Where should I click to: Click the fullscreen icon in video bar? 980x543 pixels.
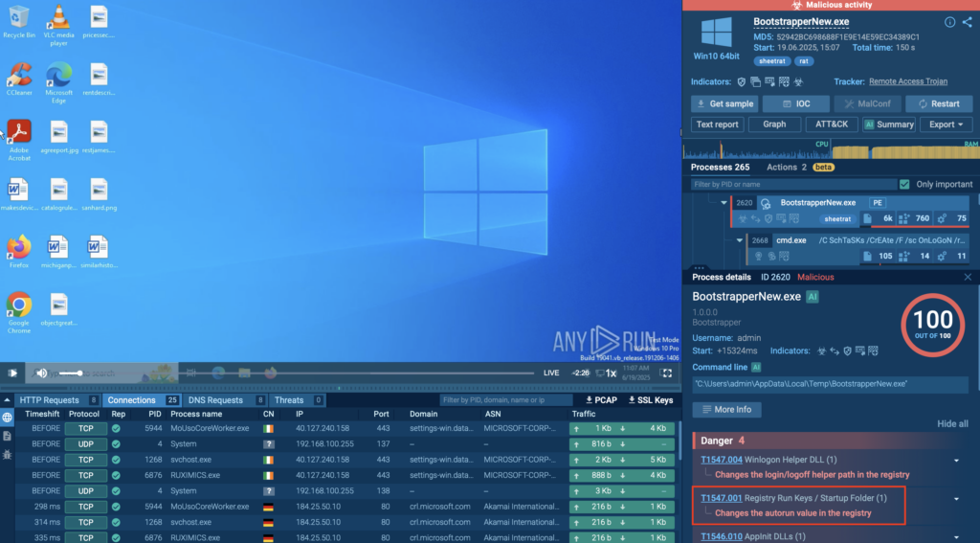pos(667,373)
